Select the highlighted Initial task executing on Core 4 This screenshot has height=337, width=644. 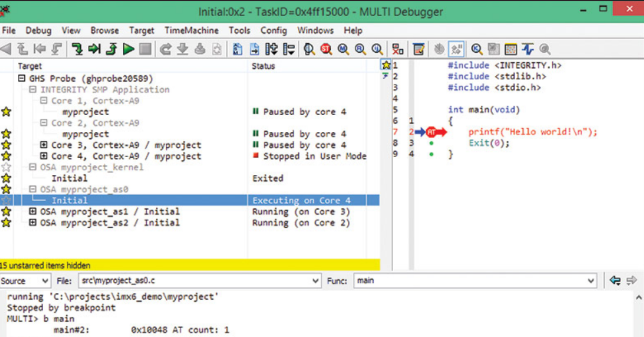click(x=190, y=201)
